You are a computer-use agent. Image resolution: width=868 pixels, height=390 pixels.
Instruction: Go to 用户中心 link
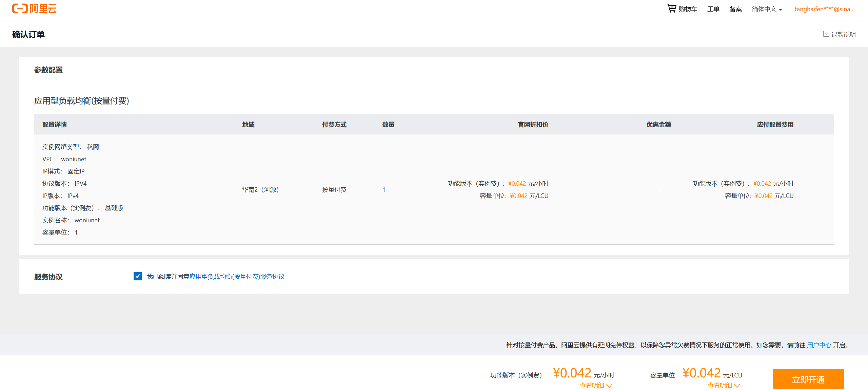click(x=819, y=345)
